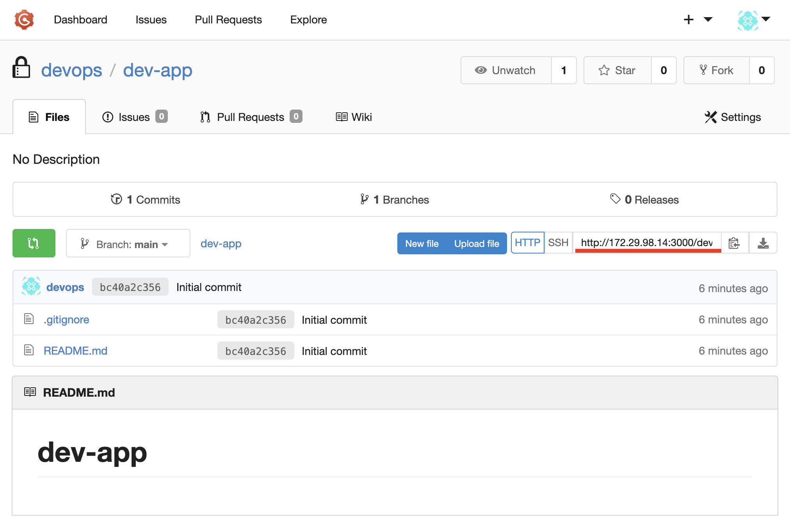Open commit bc40a2c356 in latest commit row
Image resolution: width=790 pixels, height=532 pixels.
[x=130, y=287]
